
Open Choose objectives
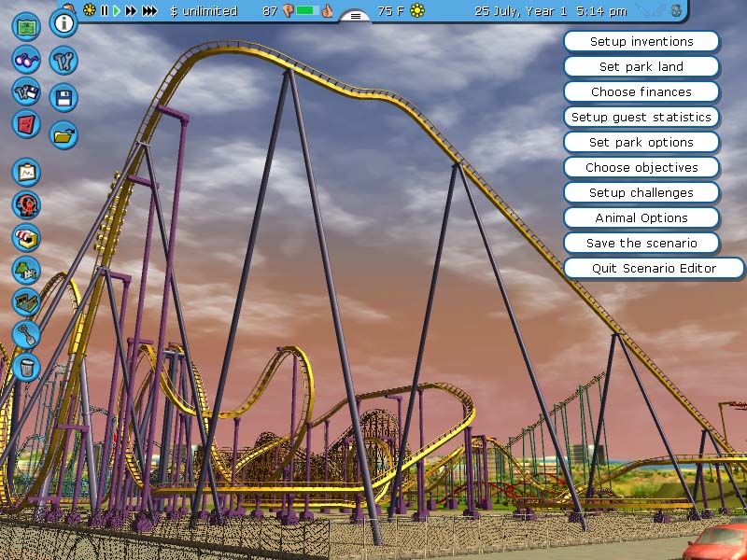click(x=641, y=168)
